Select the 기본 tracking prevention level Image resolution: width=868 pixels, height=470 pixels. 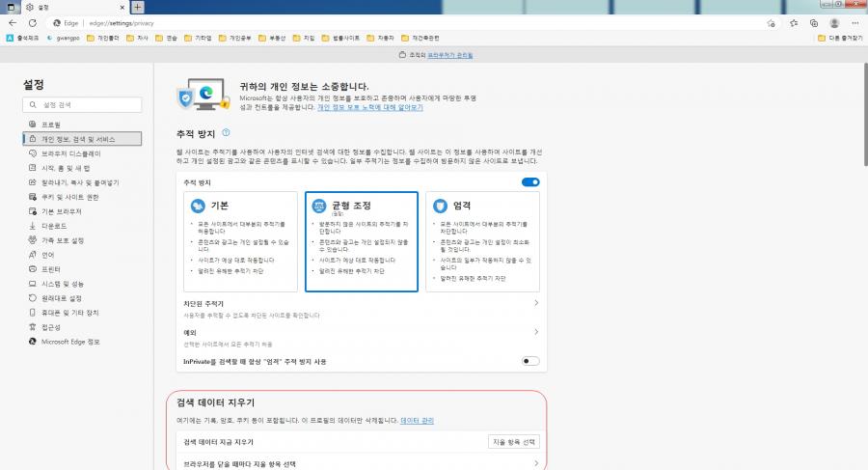(240, 241)
